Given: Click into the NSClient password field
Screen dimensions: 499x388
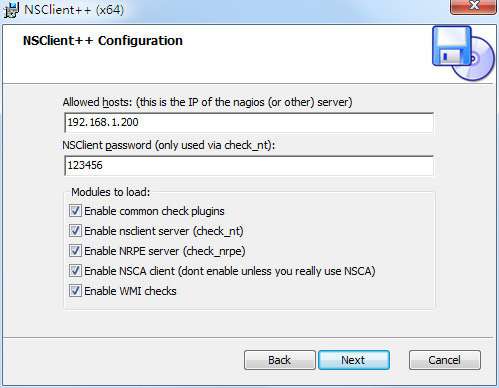Looking at the screenshot, I should [249, 165].
